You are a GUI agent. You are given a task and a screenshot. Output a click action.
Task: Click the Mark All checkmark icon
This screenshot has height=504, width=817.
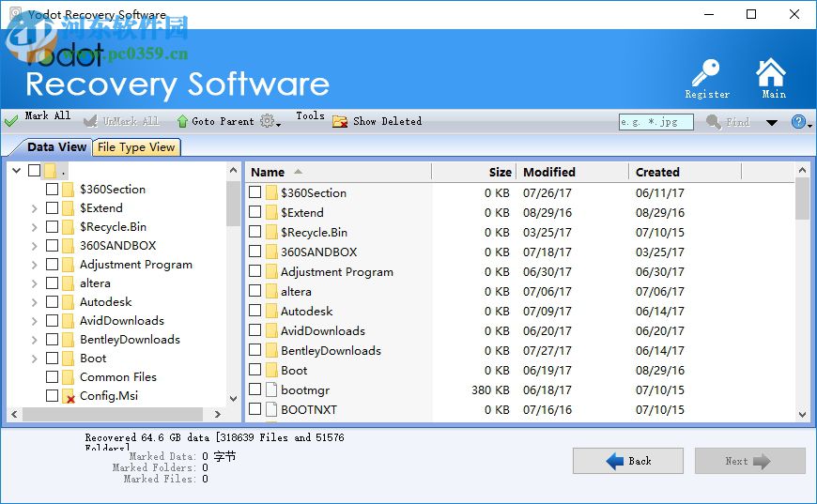[x=11, y=121]
